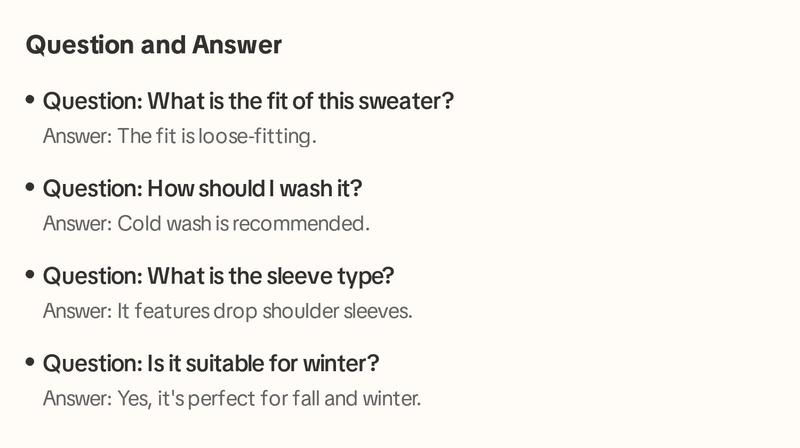
Task: Select the question about sweater fit
Action: pyautogui.click(x=248, y=101)
